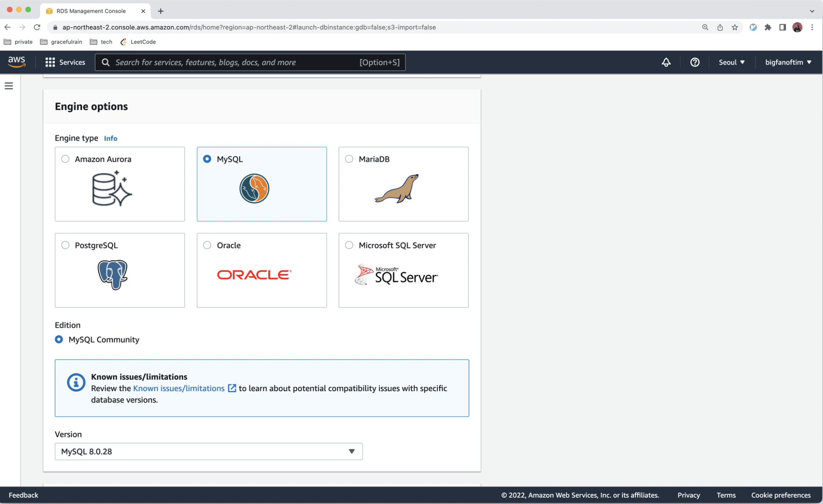Open the AWS notifications bell
The width and height of the screenshot is (823, 504).
coord(666,62)
